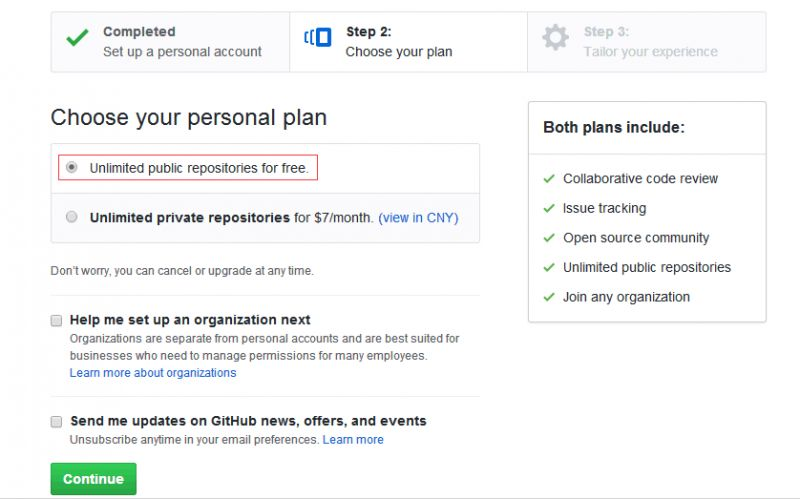Open Learn more about organizations link
Image resolution: width=800 pixels, height=499 pixels.
tap(153, 373)
